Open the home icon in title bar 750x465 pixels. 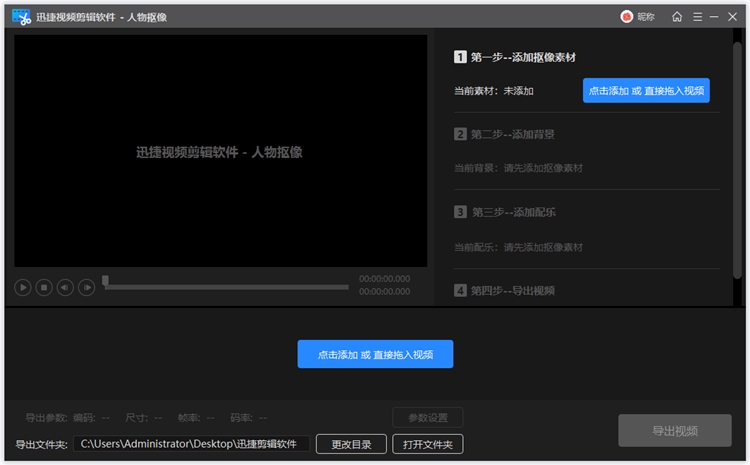[x=677, y=17]
